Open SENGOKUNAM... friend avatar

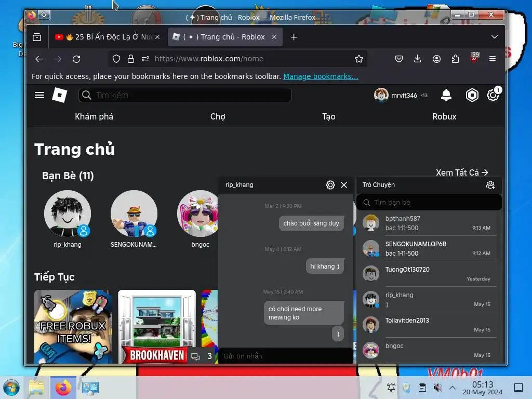(x=134, y=214)
